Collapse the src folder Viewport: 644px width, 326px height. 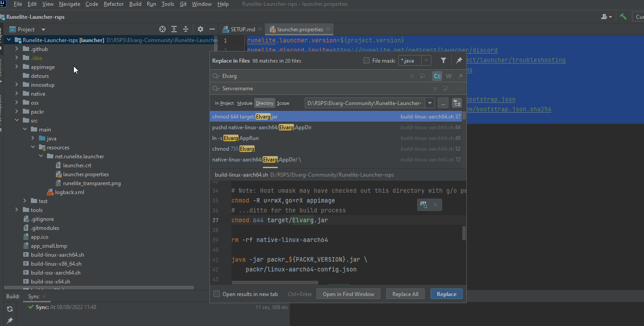tap(17, 120)
